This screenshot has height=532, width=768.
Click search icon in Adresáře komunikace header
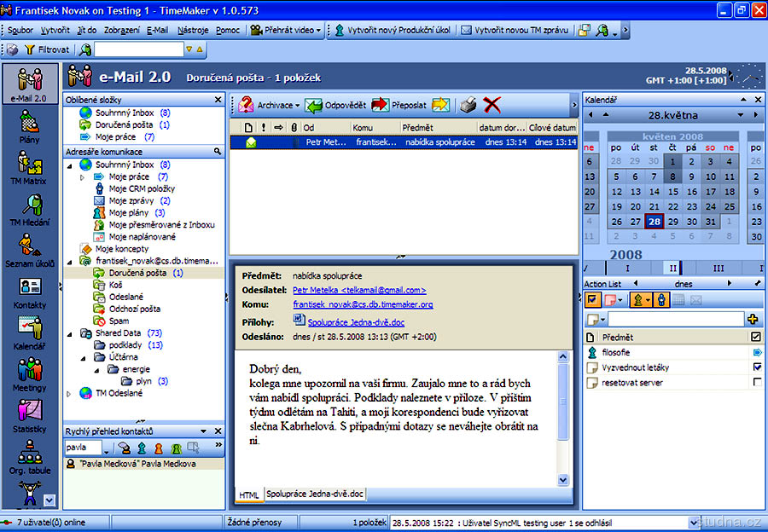coord(218,152)
